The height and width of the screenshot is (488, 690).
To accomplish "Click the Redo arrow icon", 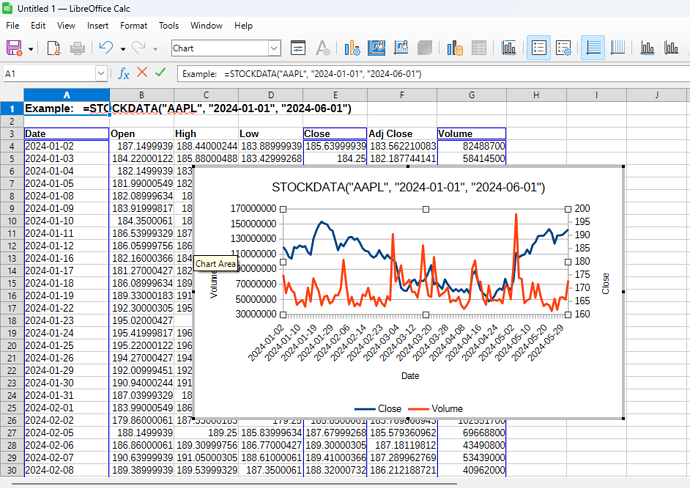I will (x=139, y=48).
